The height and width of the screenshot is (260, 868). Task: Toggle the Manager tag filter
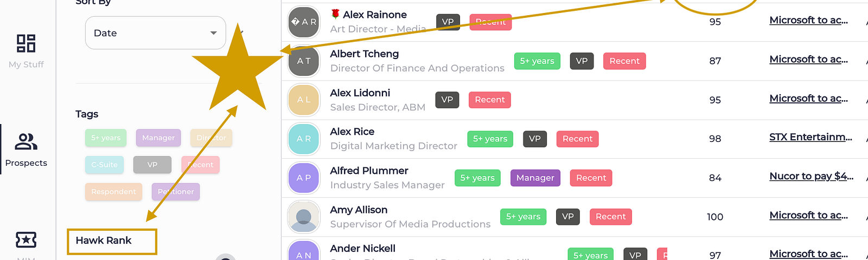coord(158,138)
